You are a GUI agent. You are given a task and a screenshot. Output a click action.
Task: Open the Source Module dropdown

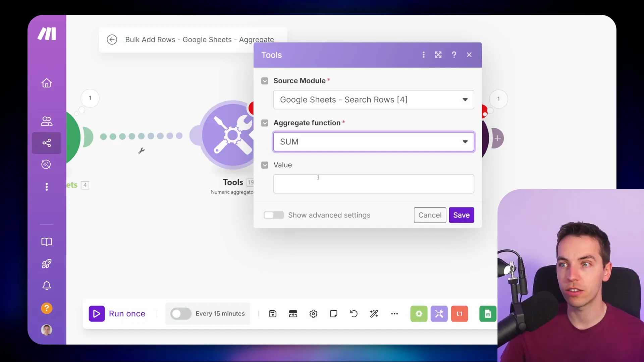point(374,100)
